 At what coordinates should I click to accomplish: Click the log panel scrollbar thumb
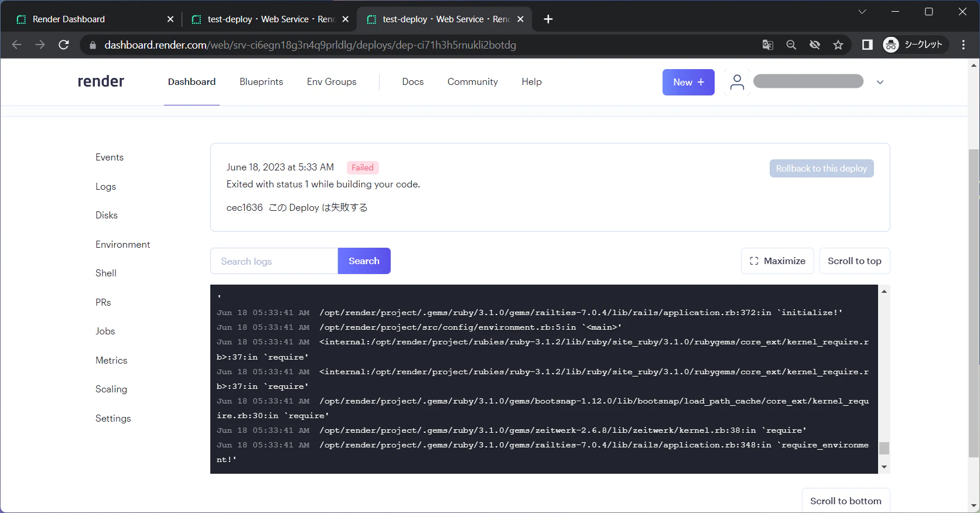tap(885, 448)
